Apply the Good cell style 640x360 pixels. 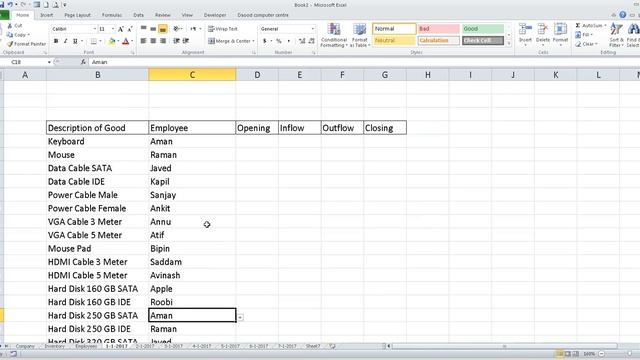point(483,29)
